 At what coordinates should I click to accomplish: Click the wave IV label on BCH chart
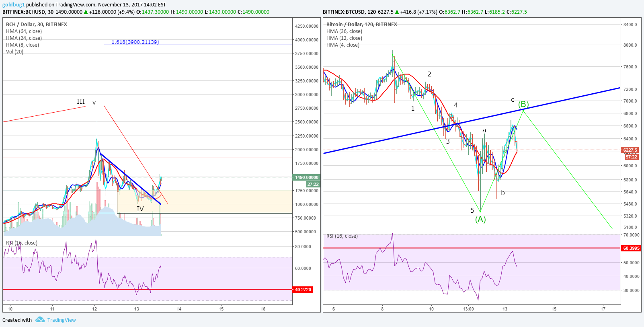[140, 209]
